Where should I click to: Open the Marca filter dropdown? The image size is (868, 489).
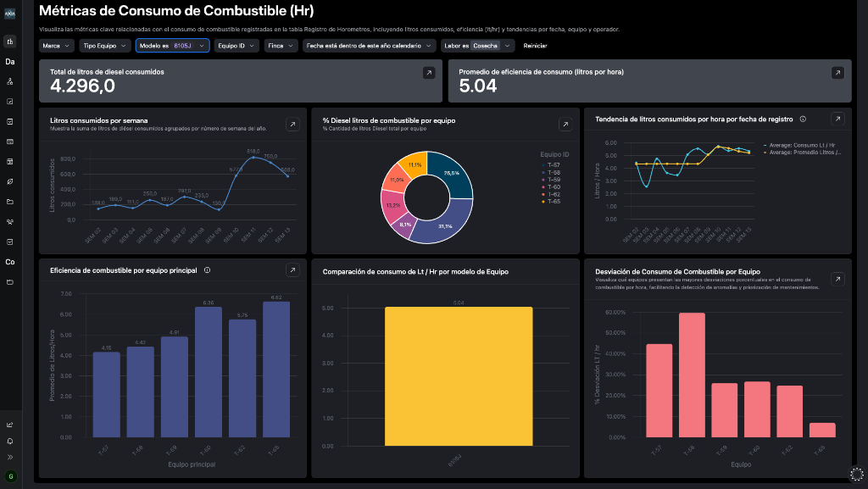click(x=57, y=46)
